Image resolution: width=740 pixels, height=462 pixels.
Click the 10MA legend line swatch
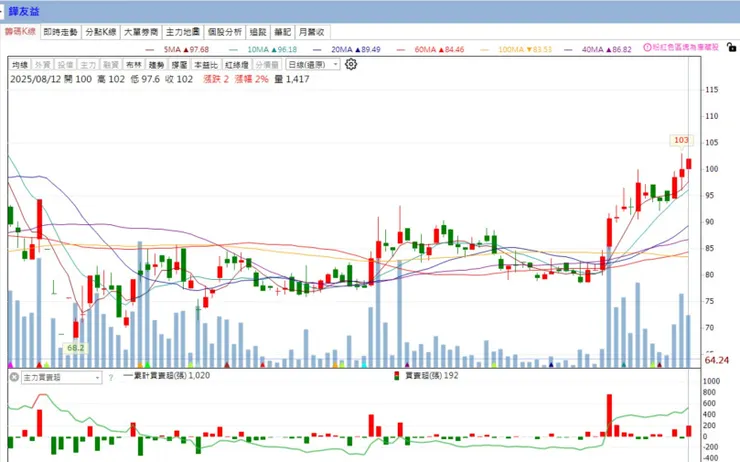(233, 50)
